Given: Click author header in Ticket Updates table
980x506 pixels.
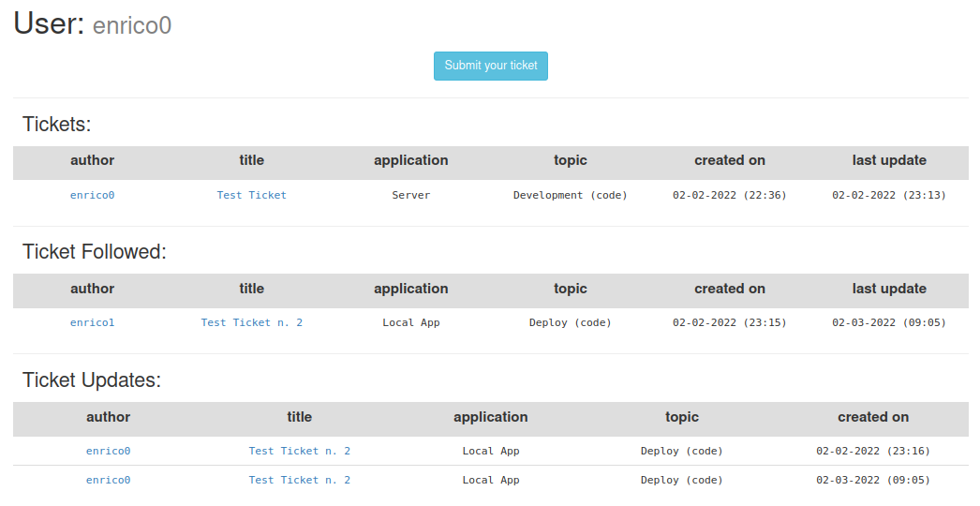Looking at the screenshot, I should pyautogui.click(x=108, y=417).
